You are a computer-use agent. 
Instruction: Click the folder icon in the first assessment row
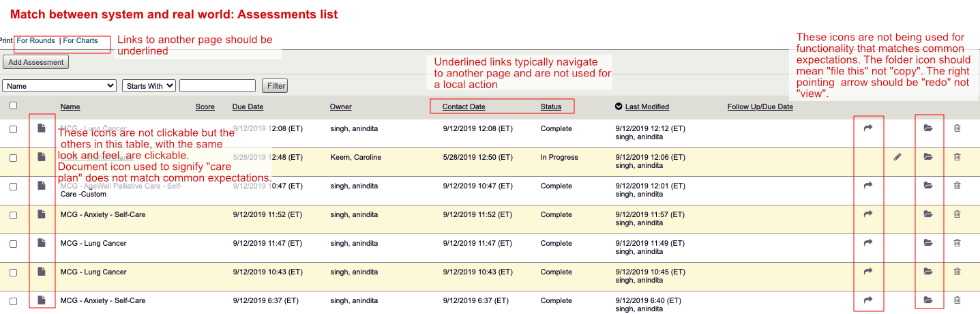[927, 128]
